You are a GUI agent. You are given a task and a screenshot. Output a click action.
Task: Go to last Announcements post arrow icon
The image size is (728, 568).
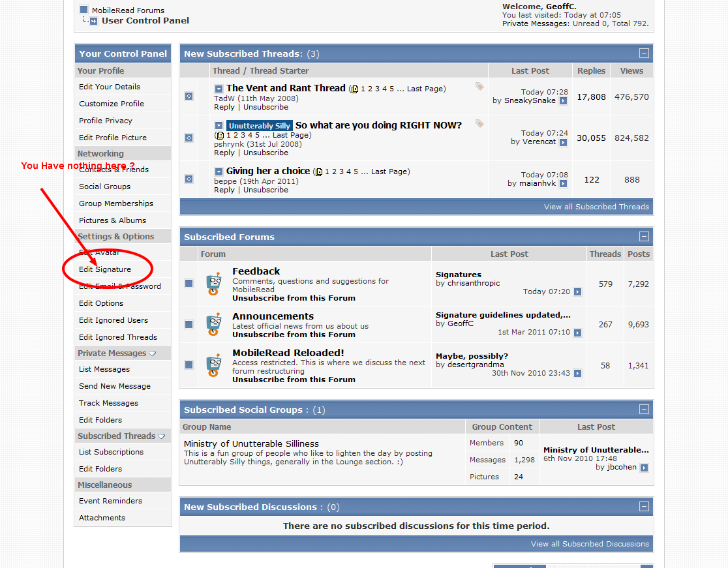coord(577,333)
